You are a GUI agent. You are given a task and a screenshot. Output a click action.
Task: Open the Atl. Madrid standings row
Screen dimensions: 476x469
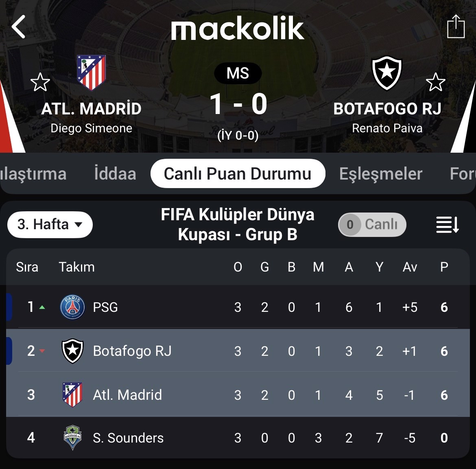[x=238, y=394]
